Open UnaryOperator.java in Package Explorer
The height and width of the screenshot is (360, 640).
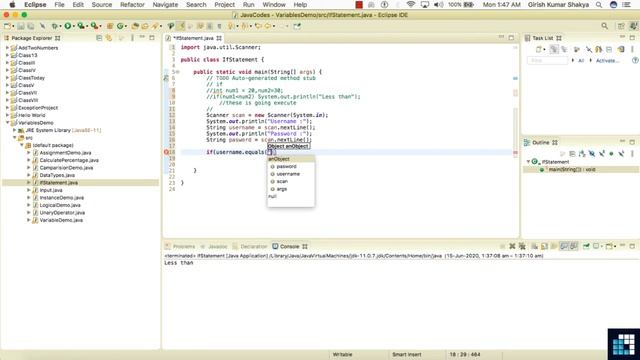point(62,213)
